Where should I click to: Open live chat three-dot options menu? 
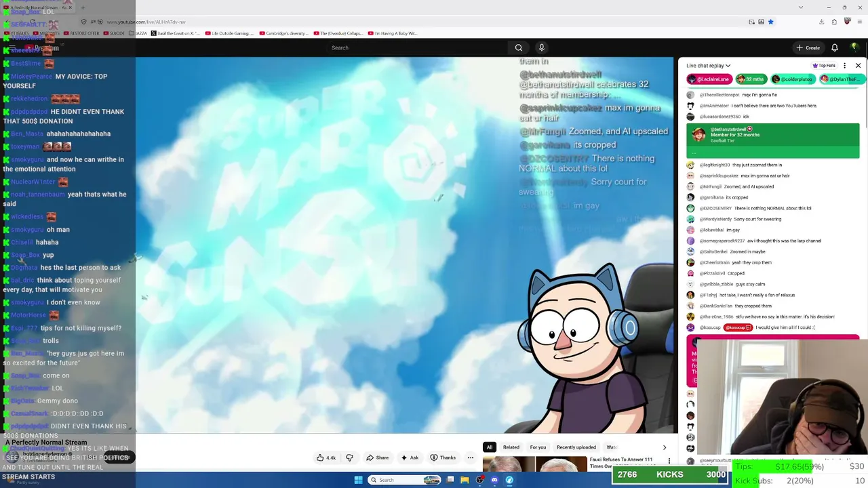click(x=846, y=66)
